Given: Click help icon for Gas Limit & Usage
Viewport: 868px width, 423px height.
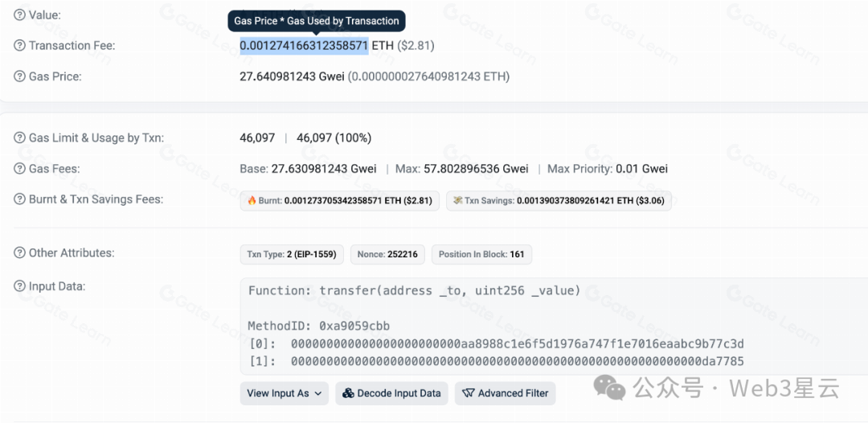Looking at the screenshot, I should [x=19, y=138].
